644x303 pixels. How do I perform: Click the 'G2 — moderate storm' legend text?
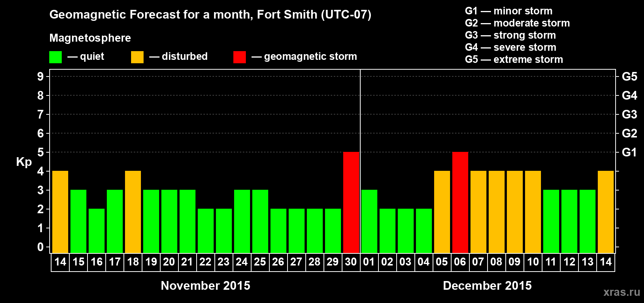(x=517, y=23)
